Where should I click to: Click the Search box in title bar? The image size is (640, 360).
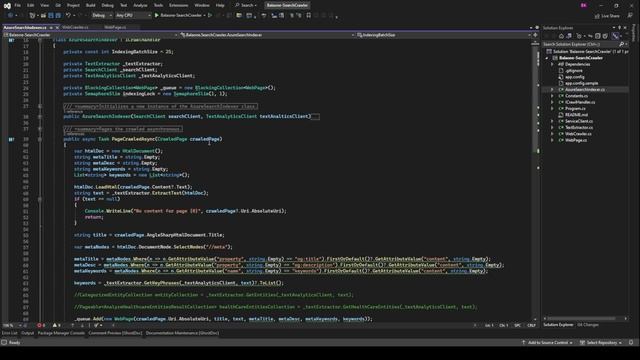pos(246,5)
